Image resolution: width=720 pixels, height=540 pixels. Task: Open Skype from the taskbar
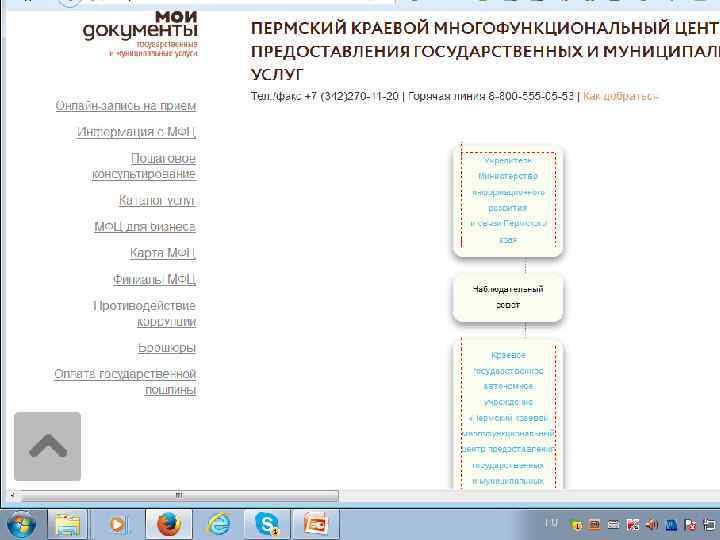point(267,524)
